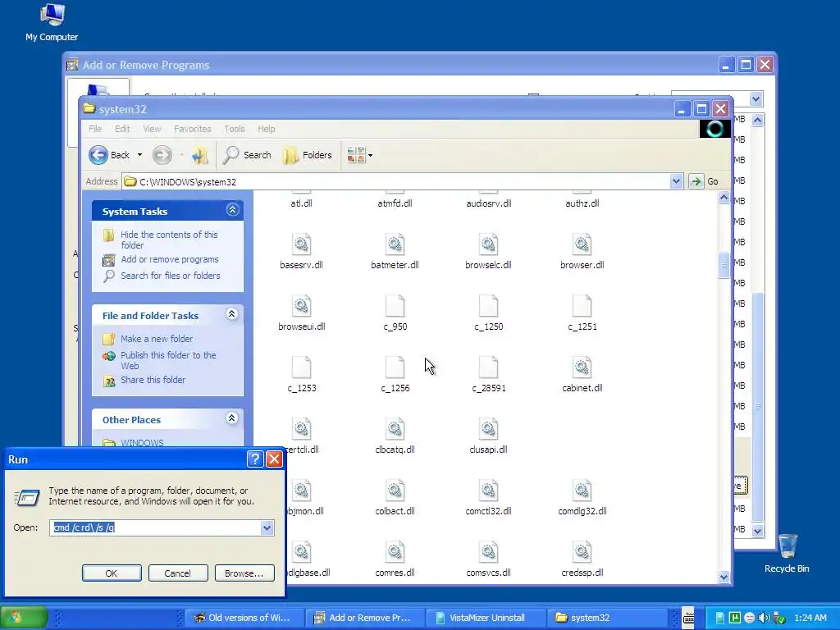Click Add or remove programs link
This screenshot has width=840, height=630.
click(169, 259)
